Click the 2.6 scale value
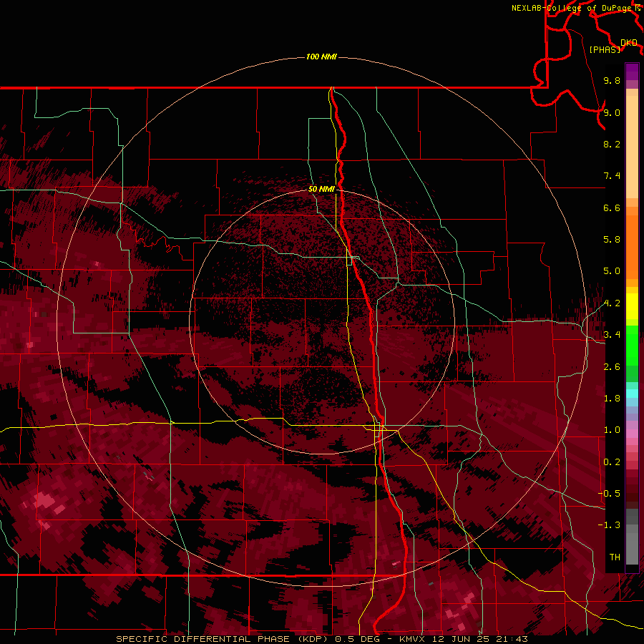 [612, 367]
